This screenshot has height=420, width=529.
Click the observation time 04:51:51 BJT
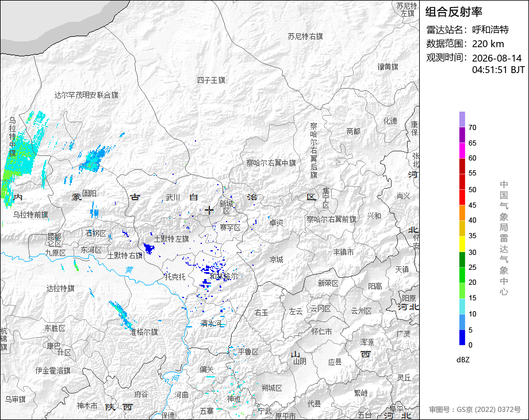499,70
